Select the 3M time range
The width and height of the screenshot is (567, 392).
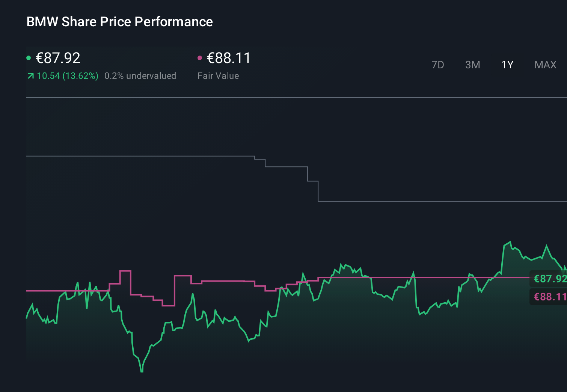473,65
